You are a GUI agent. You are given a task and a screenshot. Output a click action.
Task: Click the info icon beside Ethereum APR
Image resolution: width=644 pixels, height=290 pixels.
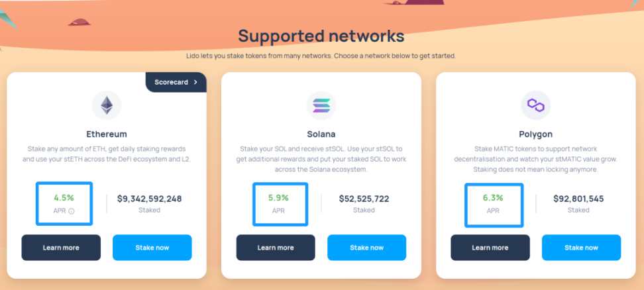tap(72, 211)
